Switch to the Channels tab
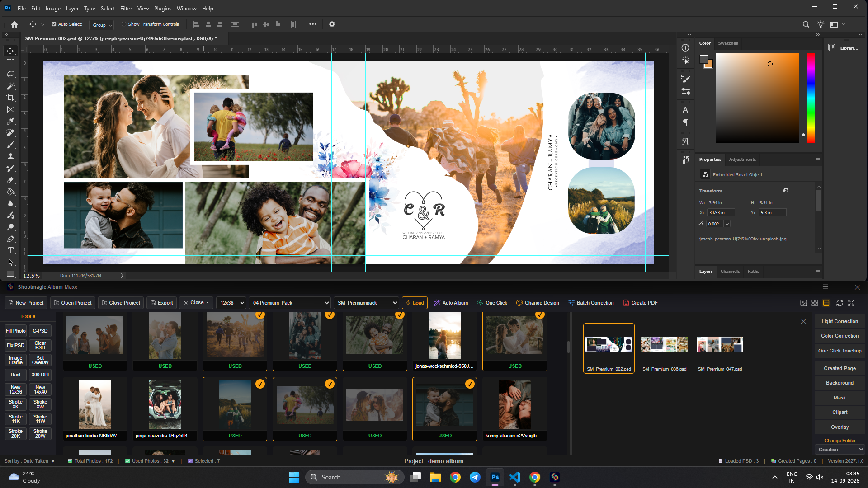868x488 pixels. 730,272
